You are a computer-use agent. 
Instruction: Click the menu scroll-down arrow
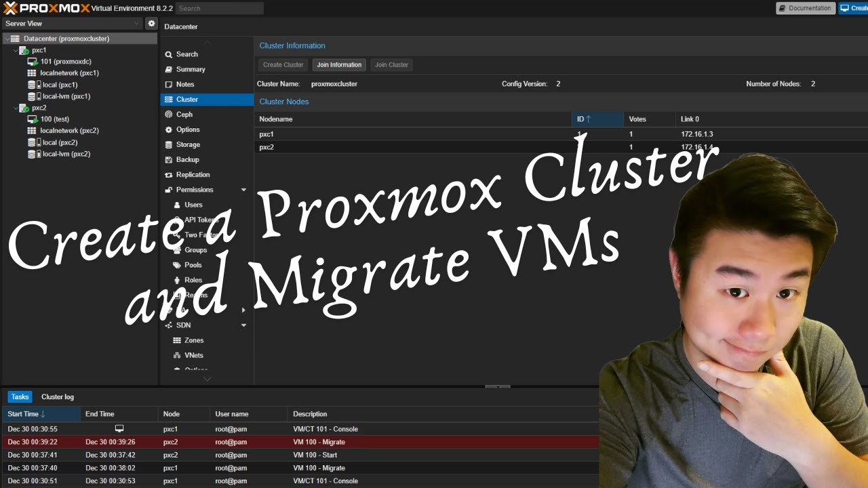coord(207,378)
